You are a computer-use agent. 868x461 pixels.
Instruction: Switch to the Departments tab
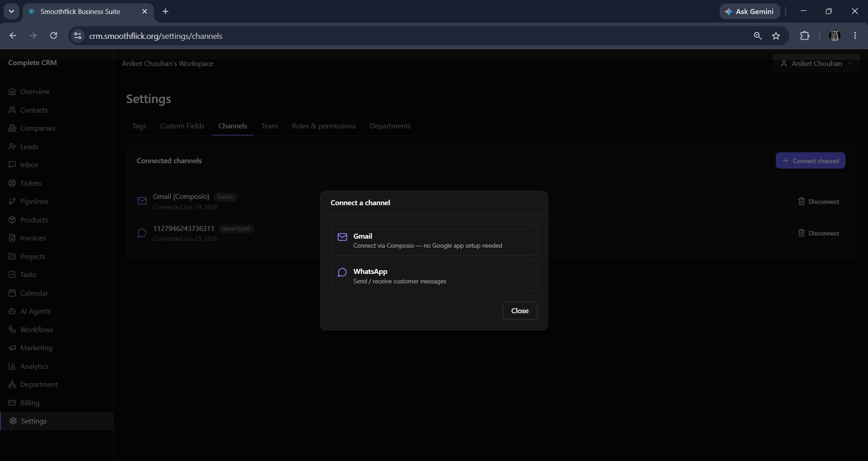point(390,126)
